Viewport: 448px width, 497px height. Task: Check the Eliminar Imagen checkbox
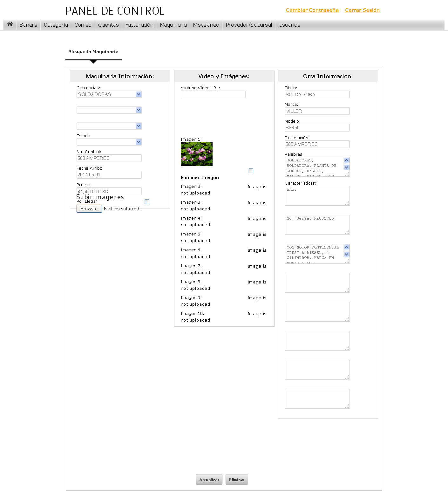point(251,171)
